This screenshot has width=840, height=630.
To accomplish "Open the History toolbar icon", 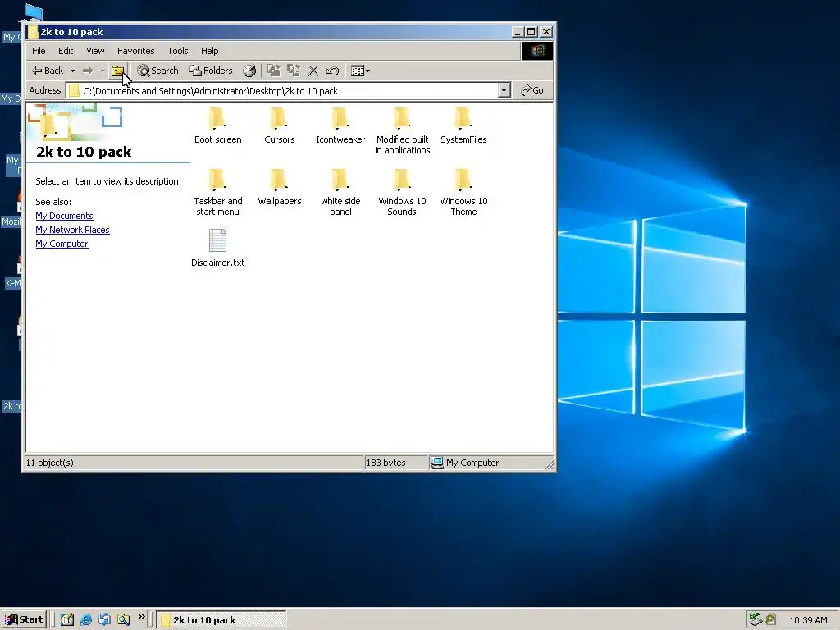I will tap(249, 71).
